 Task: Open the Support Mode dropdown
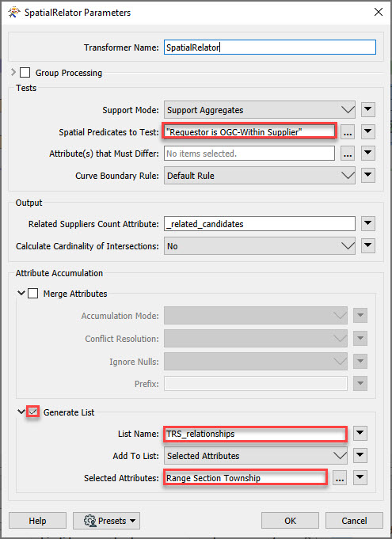pos(260,110)
